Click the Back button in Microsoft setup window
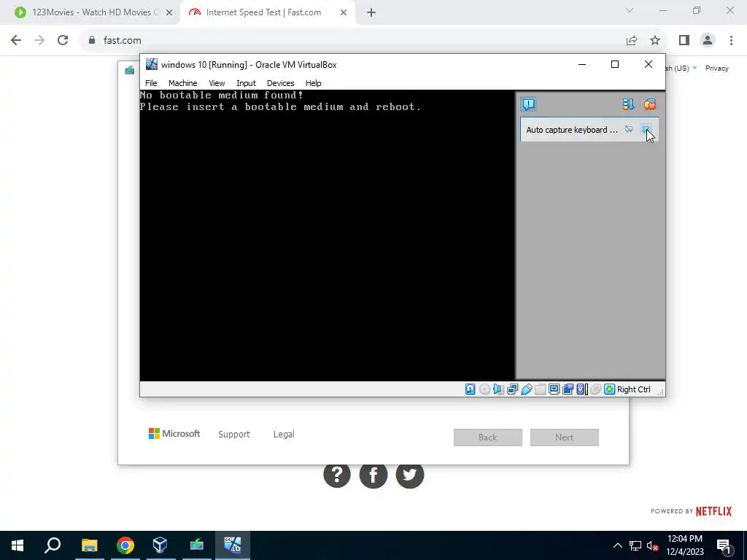Image resolution: width=747 pixels, height=560 pixels. pos(488,437)
